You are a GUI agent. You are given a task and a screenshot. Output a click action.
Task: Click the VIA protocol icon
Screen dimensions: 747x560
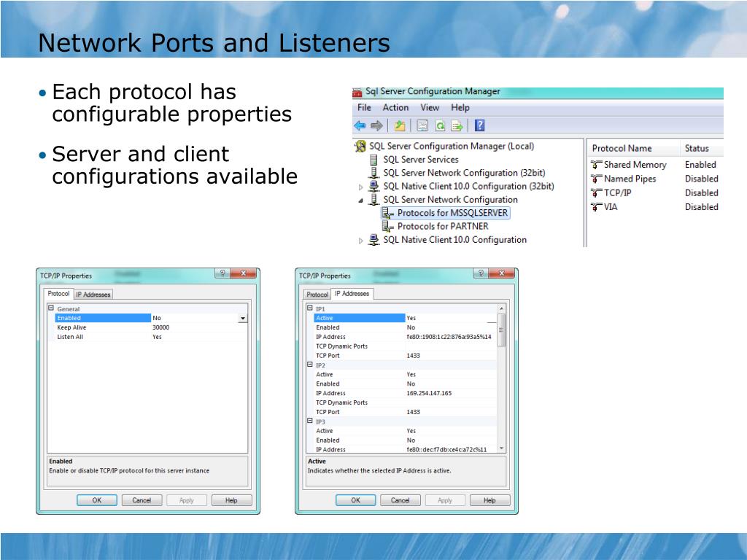point(597,207)
